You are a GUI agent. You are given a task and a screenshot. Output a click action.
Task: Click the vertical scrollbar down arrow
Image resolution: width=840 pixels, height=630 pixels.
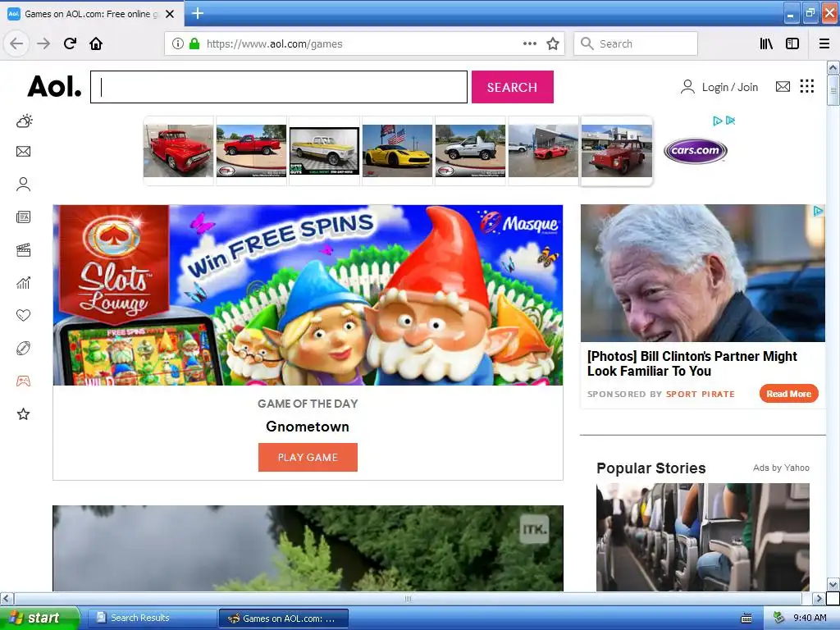(833, 584)
